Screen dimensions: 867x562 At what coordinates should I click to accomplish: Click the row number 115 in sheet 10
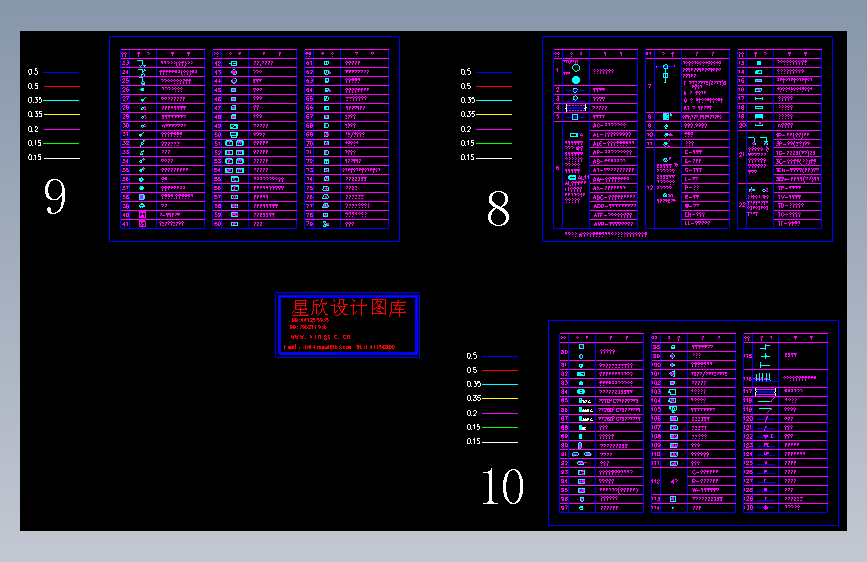(748, 356)
